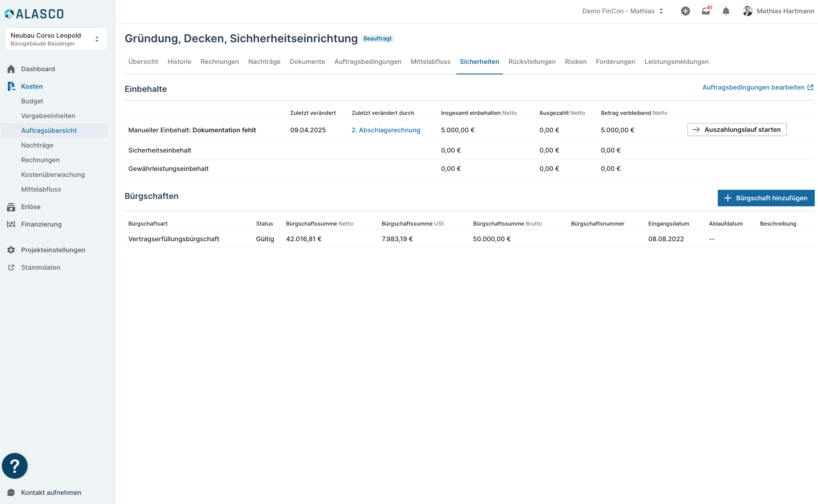This screenshot has width=818, height=504.
Task: Click the Dashboard home icon
Action: [11, 69]
